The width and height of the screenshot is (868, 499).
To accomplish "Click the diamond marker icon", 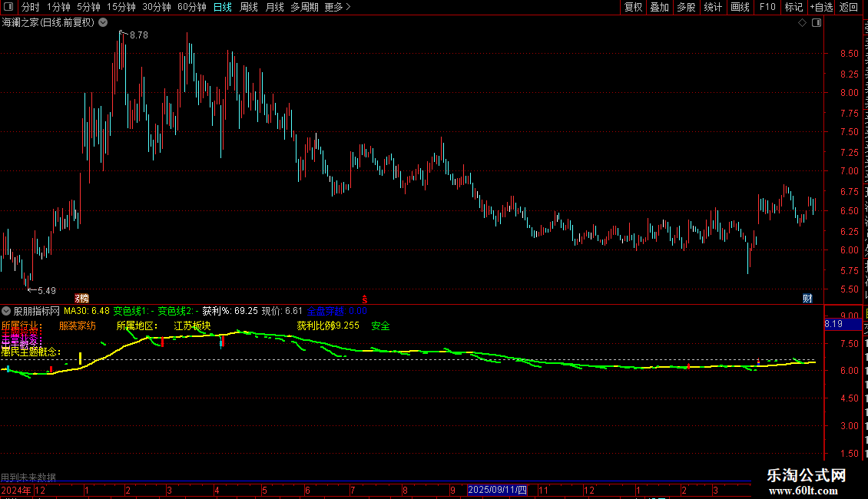I will (802, 23).
